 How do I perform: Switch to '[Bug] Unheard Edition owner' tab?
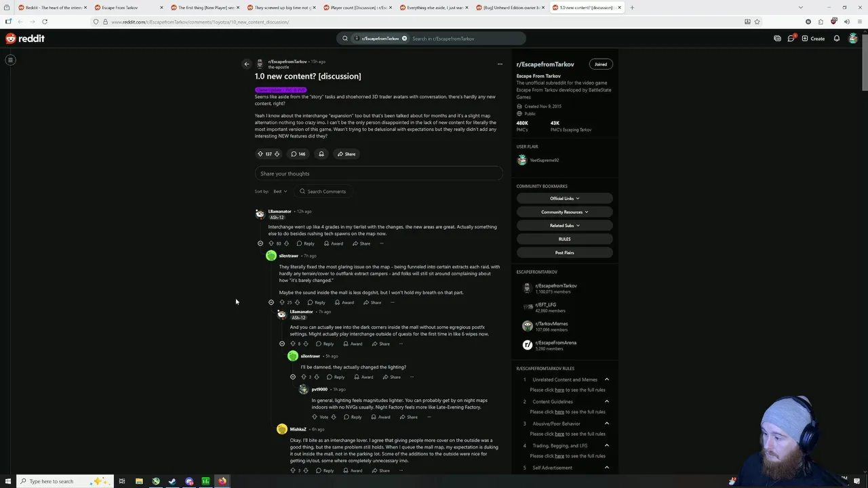[x=509, y=7]
